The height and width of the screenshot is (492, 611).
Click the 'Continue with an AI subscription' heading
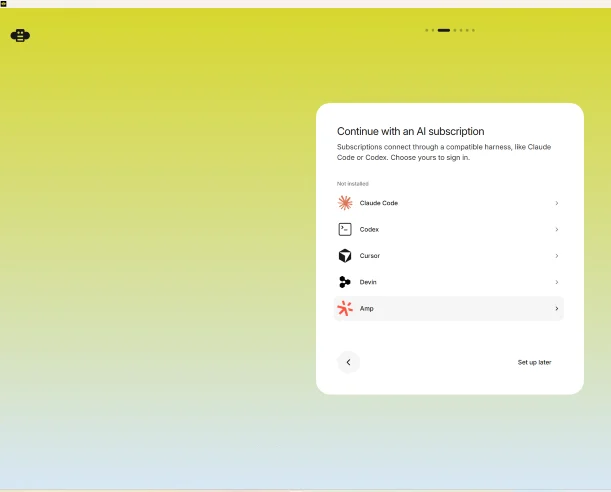tap(410, 131)
